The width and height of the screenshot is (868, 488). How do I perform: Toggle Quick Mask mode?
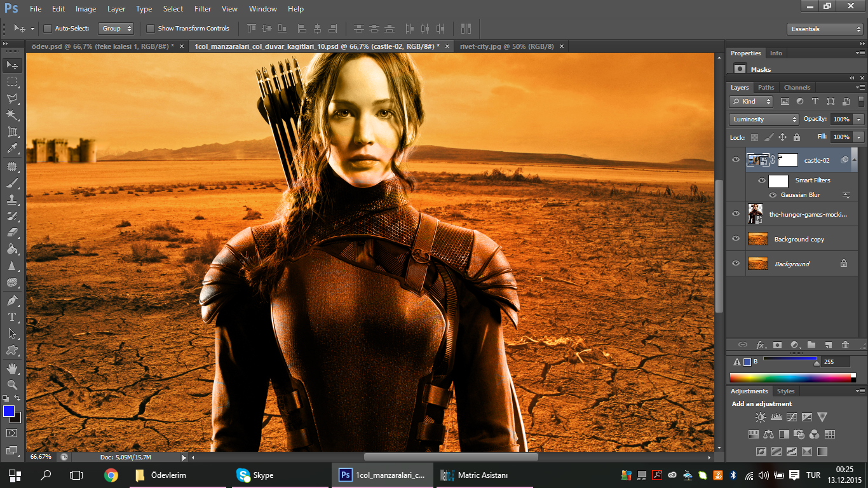(x=12, y=433)
